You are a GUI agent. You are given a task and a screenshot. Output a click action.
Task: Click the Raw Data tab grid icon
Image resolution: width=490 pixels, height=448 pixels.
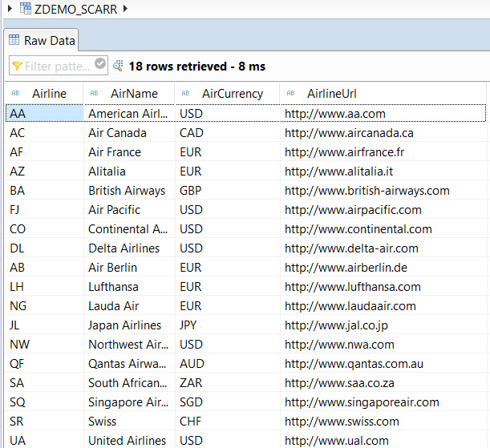(x=14, y=40)
